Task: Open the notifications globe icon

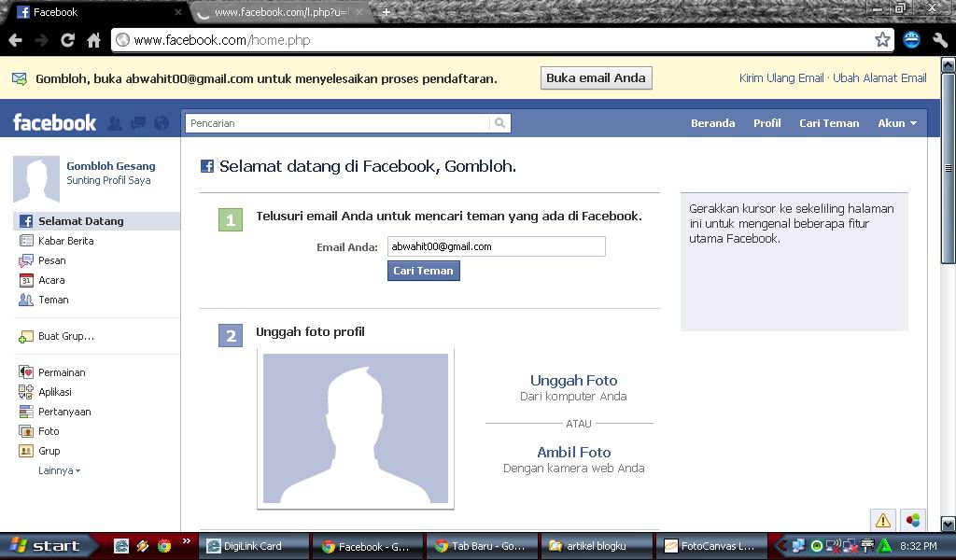Action: pyautogui.click(x=161, y=122)
